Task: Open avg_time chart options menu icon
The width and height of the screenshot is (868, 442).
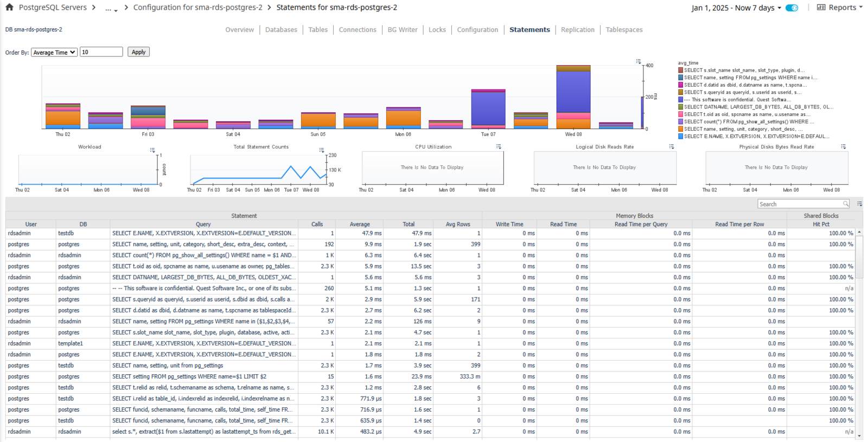Action: click(x=639, y=62)
